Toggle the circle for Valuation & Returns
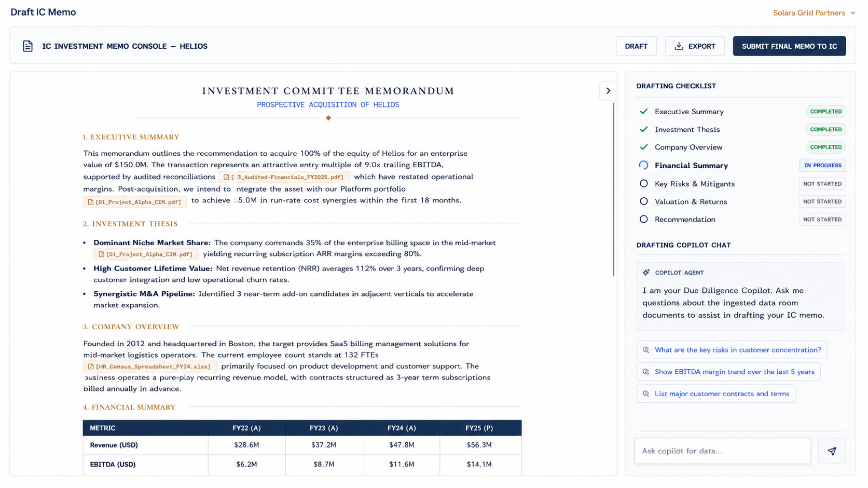This screenshot has height=488, width=868. pyautogui.click(x=644, y=201)
